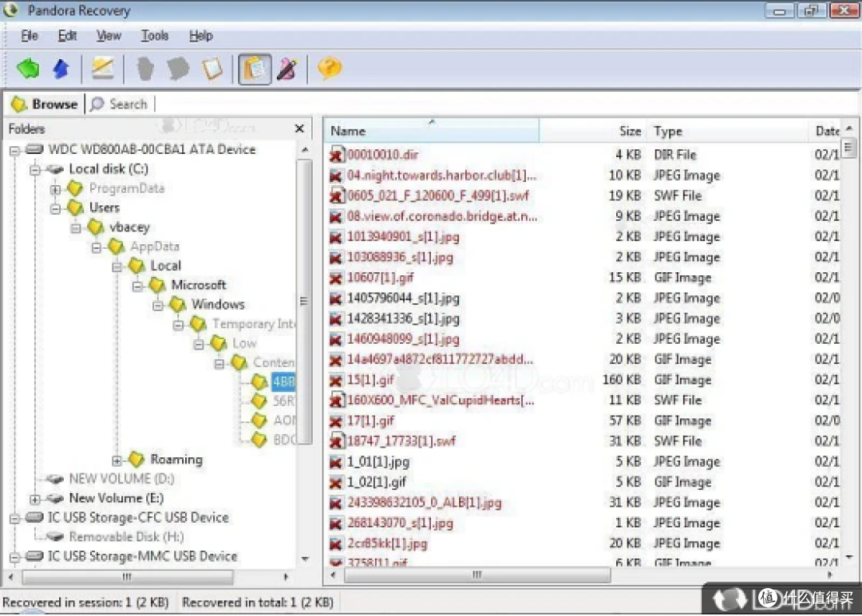
Task: Select file 04.night.towards.harbor.club[1]
Action: [x=441, y=176]
